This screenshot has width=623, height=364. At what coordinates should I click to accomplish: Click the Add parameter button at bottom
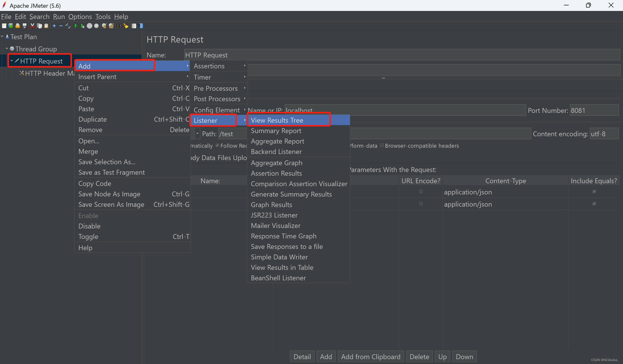(x=326, y=357)
